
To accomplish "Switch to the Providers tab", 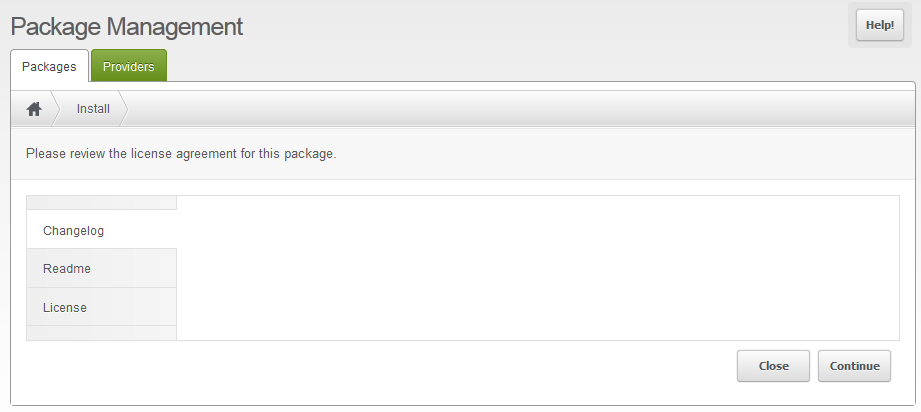I will pyautogui.click(x=128, y=67).
